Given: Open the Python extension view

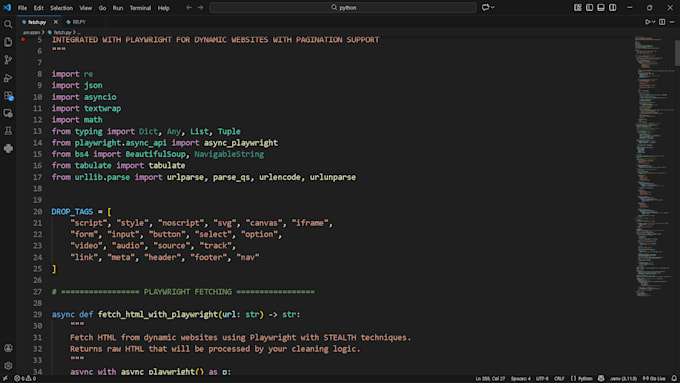Looking at the screenshot, I should point(8,149).
